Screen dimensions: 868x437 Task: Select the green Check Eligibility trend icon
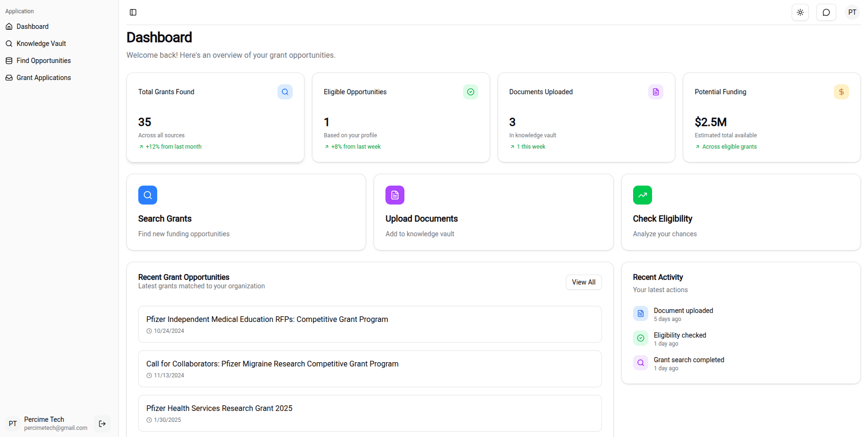642,195
